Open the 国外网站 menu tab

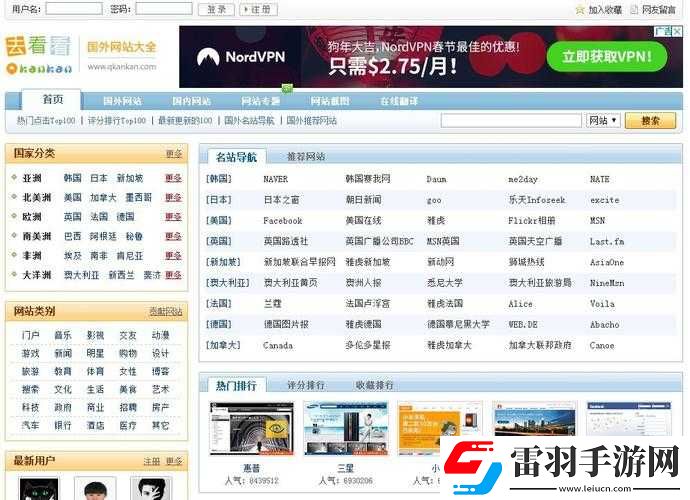[122, 101]
